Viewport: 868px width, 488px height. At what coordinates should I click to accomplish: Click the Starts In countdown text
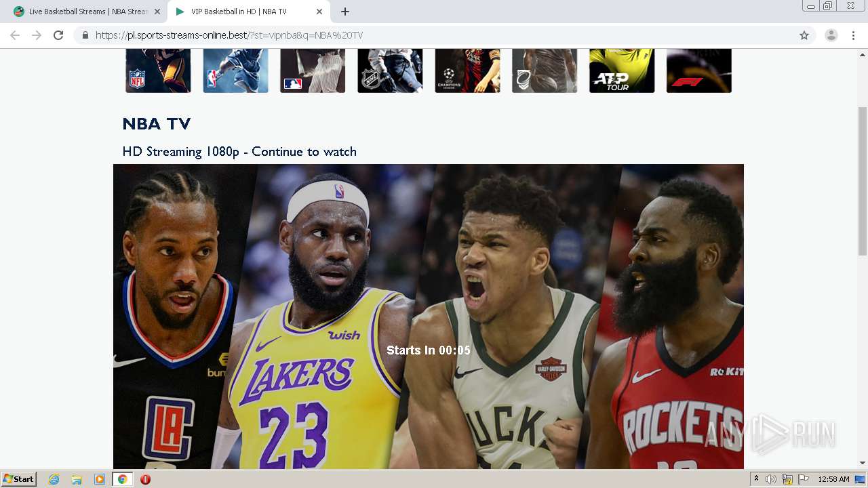click(429, 350)
